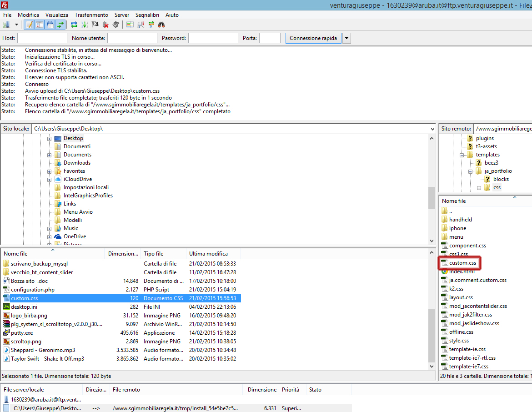Expand the Favorites folder in local tree
Viewport: 532px width, 412px height.
50,171
